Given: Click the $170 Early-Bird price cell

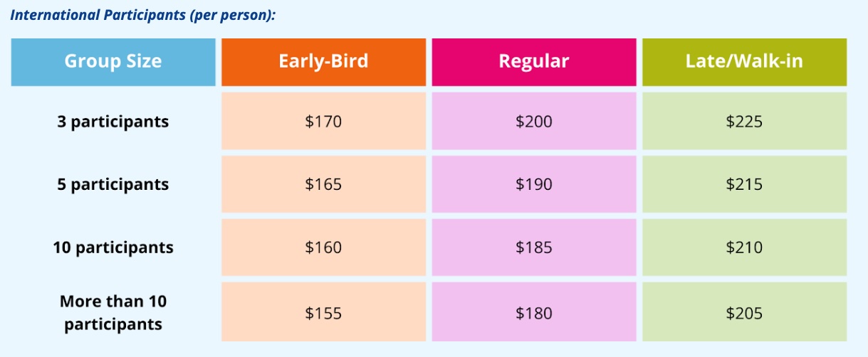Looking at the screenshot, I should click(x=323, y=122).
